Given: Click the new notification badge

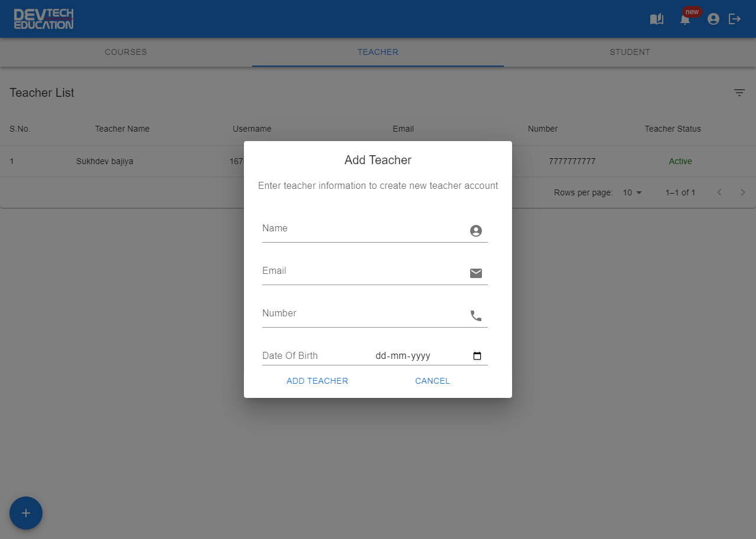Looking at the screenshot, I should pos(692,12).
